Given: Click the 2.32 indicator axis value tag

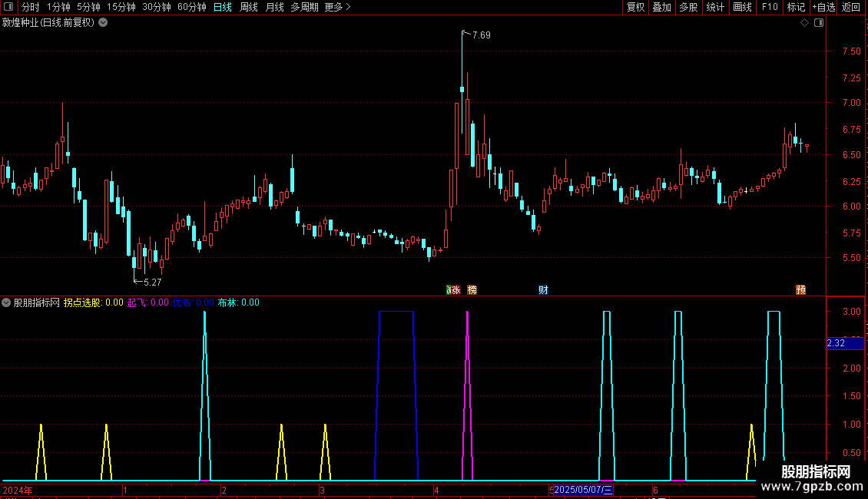Looking at the screenshot, I should pos(845,344).
